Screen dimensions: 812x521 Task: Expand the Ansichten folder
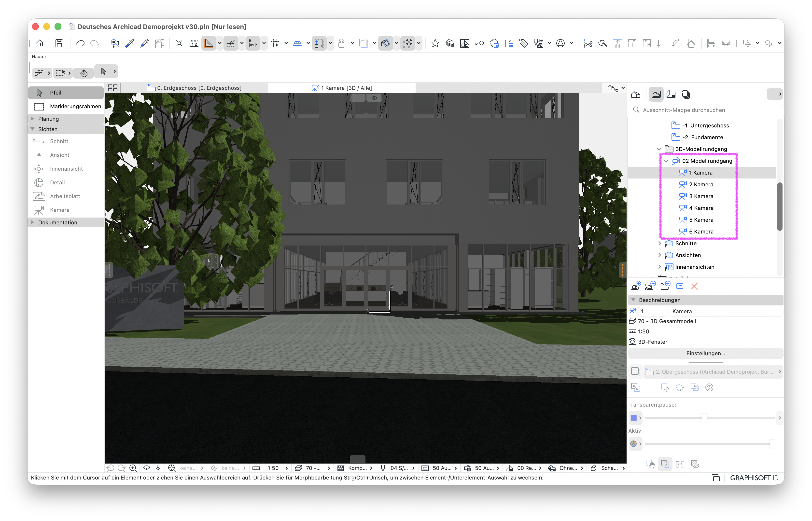(659, 255)
